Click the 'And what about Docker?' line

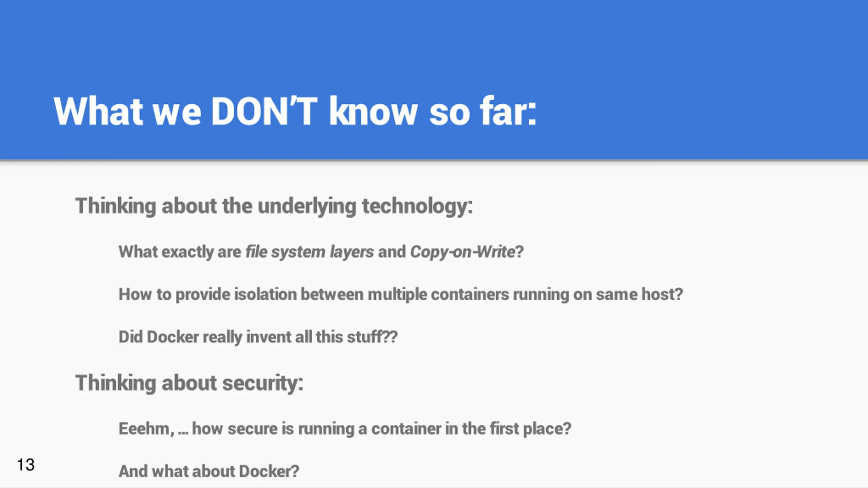[x=209, y=471]
